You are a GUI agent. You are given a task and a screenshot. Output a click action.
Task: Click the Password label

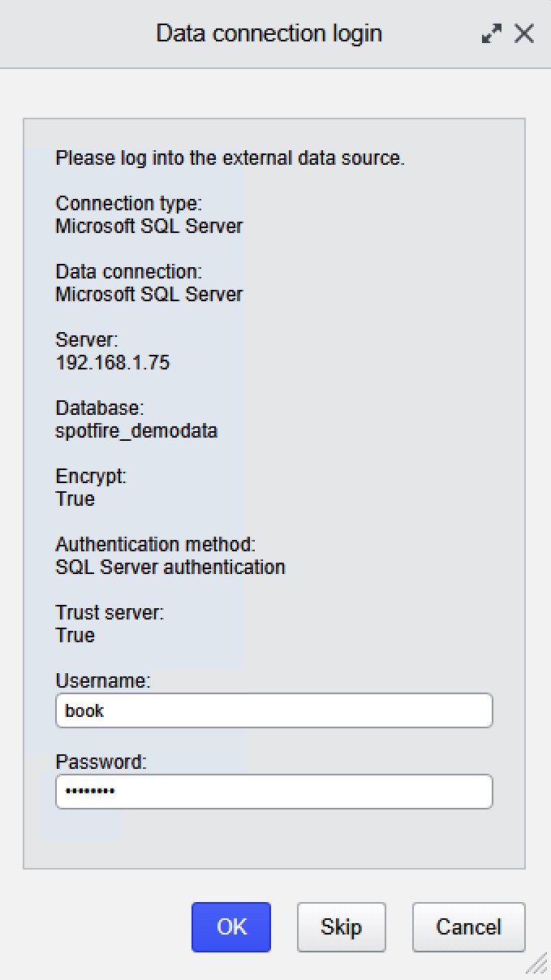(x=101, y=762)
